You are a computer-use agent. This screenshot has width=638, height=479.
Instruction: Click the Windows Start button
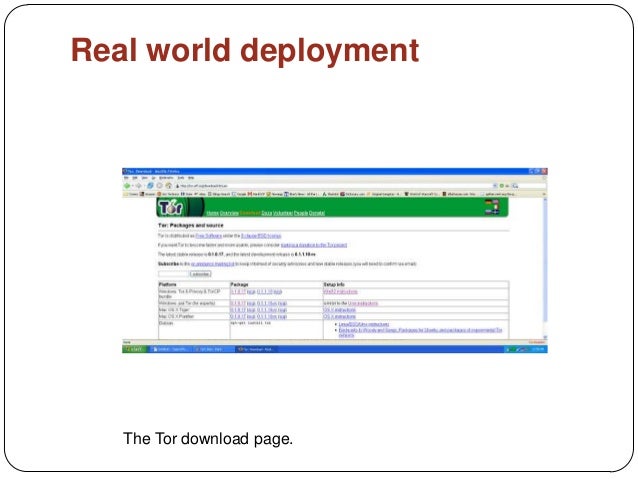pos(134,349)
